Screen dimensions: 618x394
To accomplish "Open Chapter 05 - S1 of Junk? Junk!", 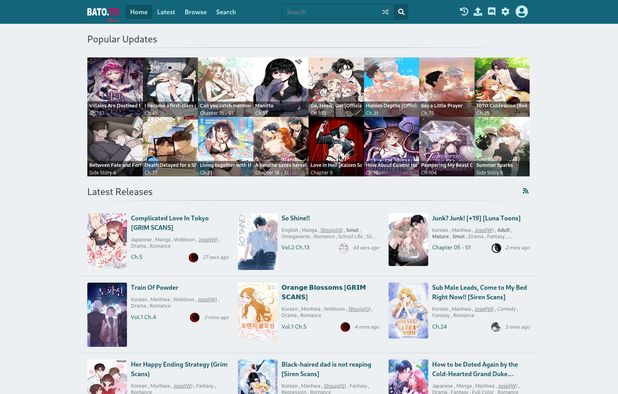I will [x=451, y=247].
